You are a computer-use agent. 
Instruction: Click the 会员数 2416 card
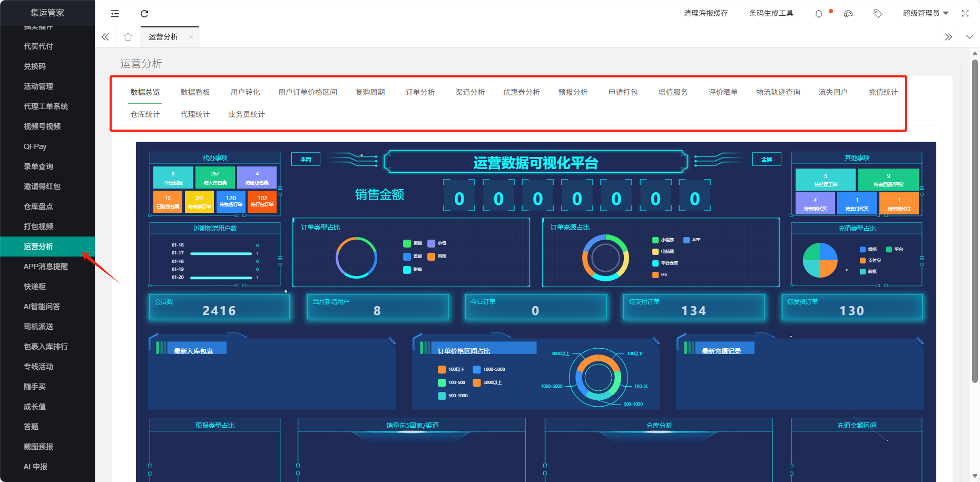pos(219,307)
